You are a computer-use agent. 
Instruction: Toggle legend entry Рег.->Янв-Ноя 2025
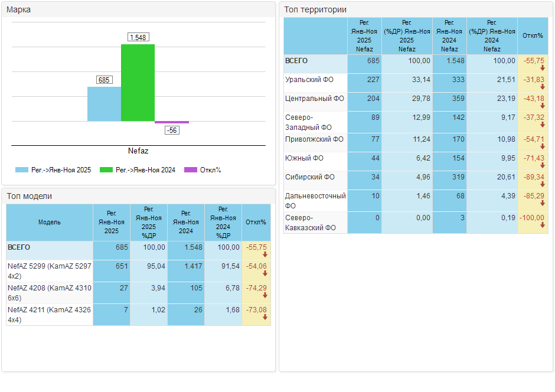[x=53, y=170]
